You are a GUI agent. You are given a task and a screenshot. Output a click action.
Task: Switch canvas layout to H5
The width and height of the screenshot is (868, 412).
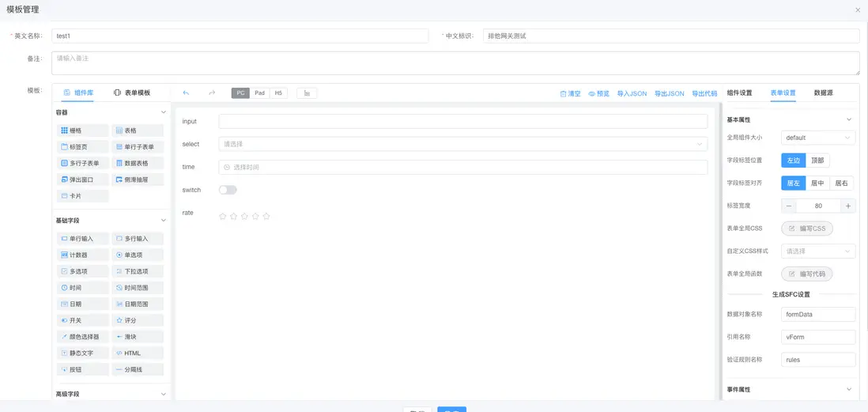pyautogui.click(x=278, y=93)
